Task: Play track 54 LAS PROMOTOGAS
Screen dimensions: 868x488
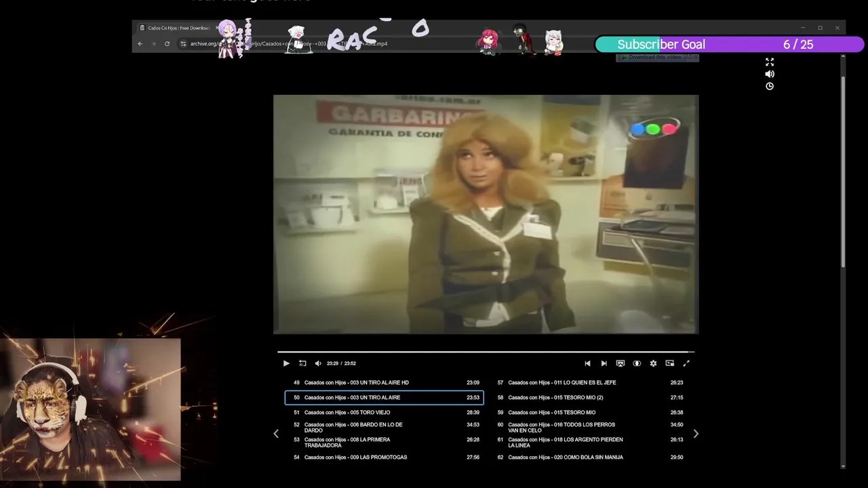Action: click(x=384, y=457)
